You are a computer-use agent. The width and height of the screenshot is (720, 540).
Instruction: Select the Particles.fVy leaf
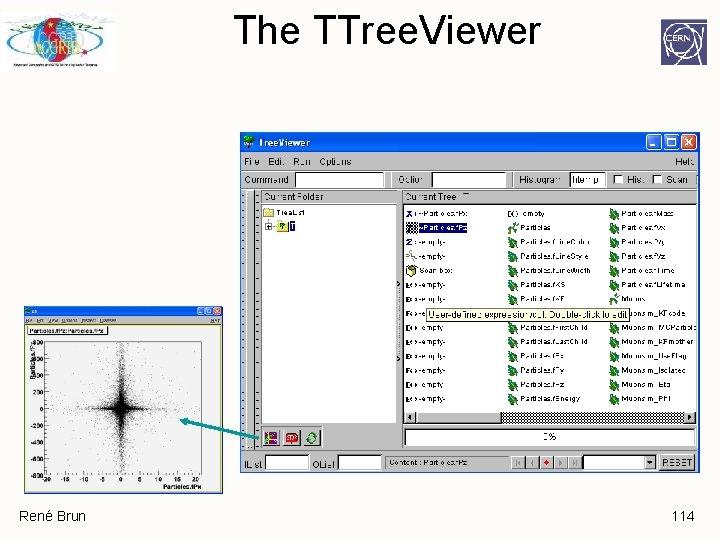click(x=637, y=242)
